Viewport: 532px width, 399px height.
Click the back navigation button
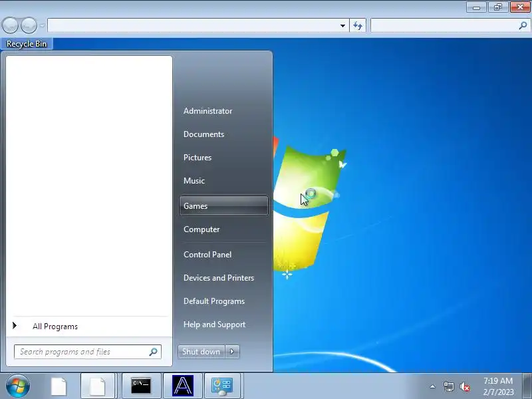point(10,25)
